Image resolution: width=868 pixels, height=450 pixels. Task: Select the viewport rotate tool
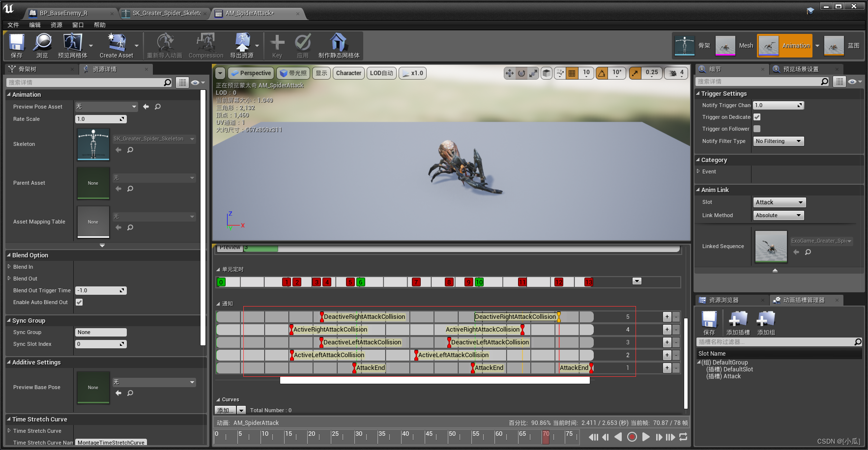tap(521, 73)
